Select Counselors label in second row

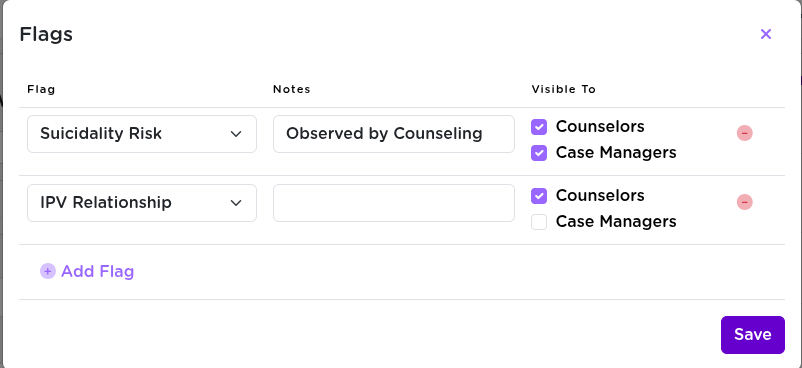pos(600,196)
